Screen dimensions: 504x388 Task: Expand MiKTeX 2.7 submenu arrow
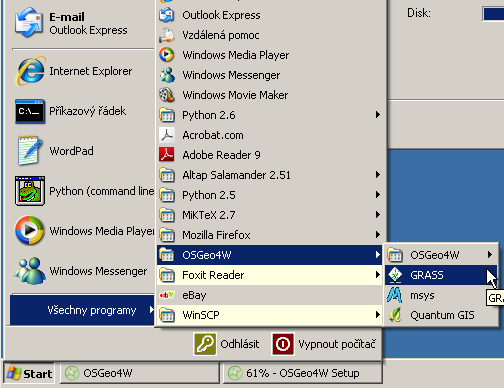click(x=378, y=215)
